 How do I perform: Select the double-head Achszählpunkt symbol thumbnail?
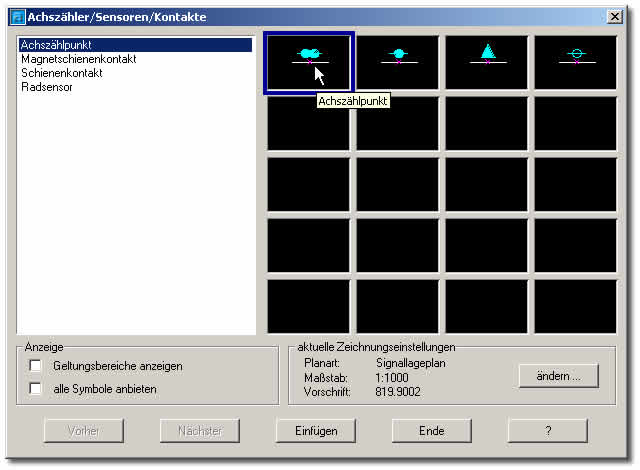pyautogui.click(x=309, y=62)
